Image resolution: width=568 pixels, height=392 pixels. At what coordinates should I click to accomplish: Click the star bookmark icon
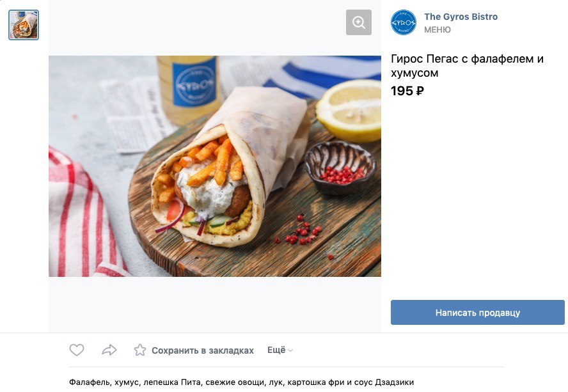click(x=140, y=350)
